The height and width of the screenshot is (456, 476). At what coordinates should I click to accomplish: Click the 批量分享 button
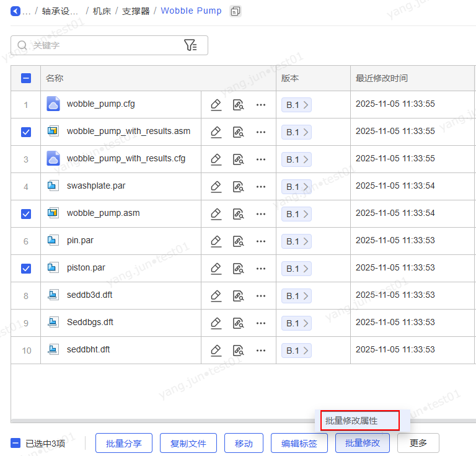click(x=124, y=443)
